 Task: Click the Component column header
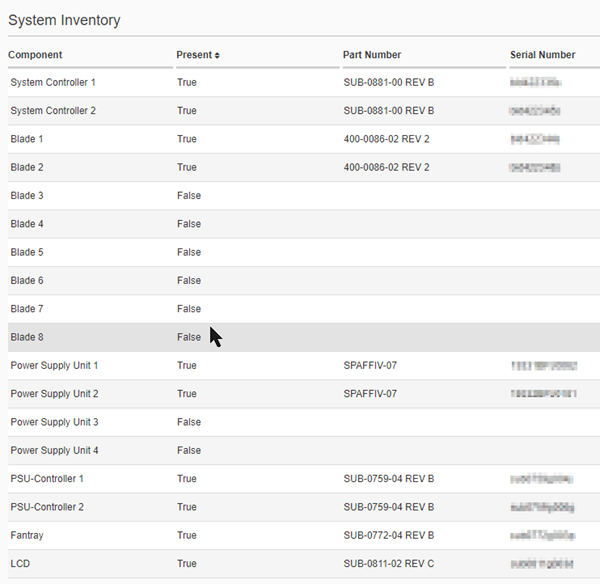point(36,55)
